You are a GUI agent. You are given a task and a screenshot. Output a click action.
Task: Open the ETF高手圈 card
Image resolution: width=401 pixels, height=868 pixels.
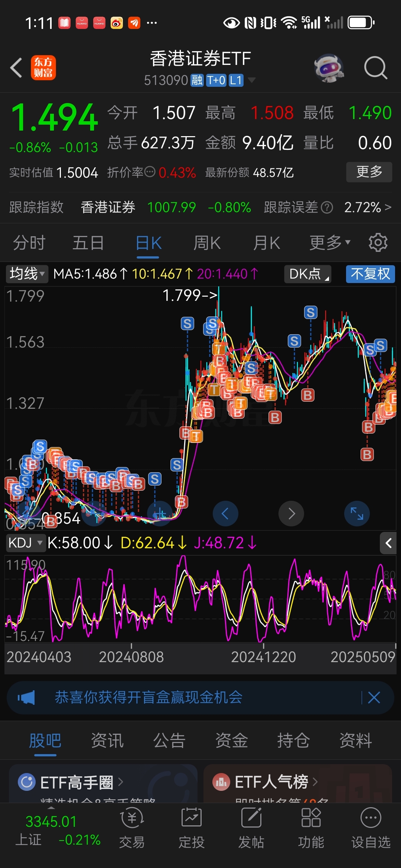[103, 783]
